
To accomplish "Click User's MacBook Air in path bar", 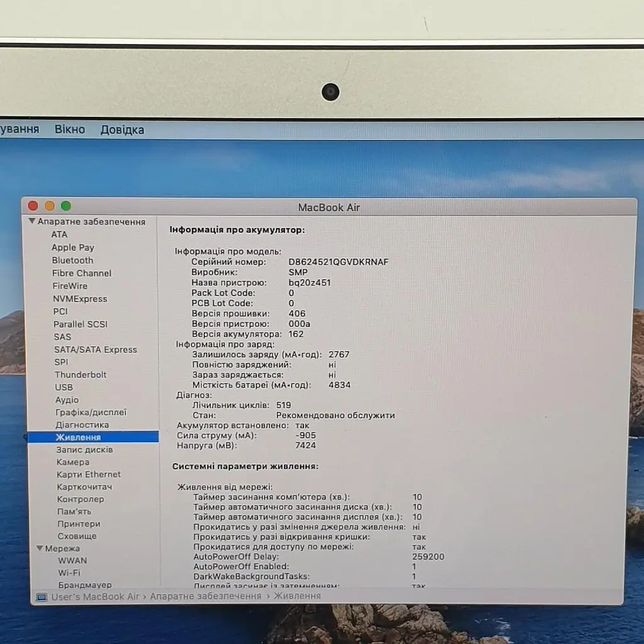I will [x=96, y=596].
